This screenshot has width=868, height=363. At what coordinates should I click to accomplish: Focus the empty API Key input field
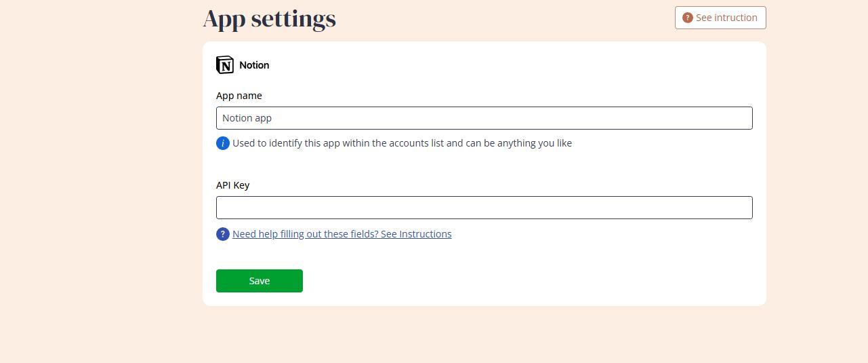pos(484,208)
